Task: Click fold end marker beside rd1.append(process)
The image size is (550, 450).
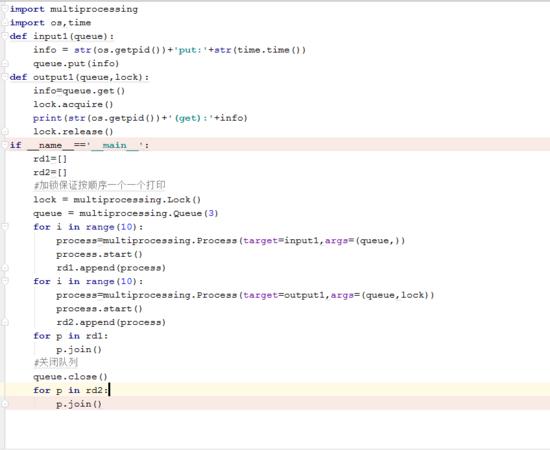Action: point(4,268)
